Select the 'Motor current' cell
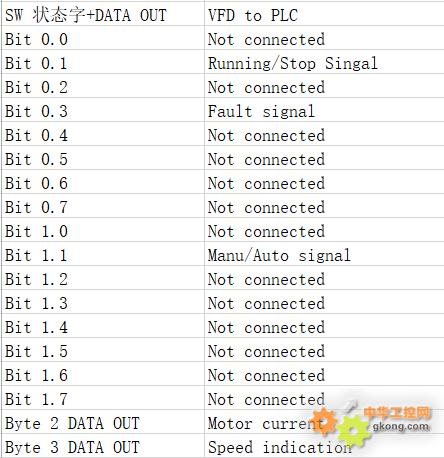This screenshot has width=444, height=458. pyautogui.click(x=324, y=422)
